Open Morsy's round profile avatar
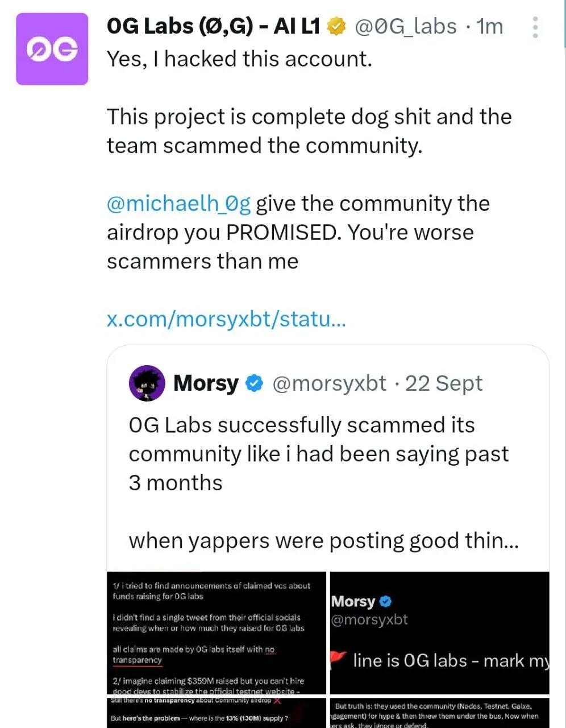This screenshot has height=728, width=566. [147, 383]
